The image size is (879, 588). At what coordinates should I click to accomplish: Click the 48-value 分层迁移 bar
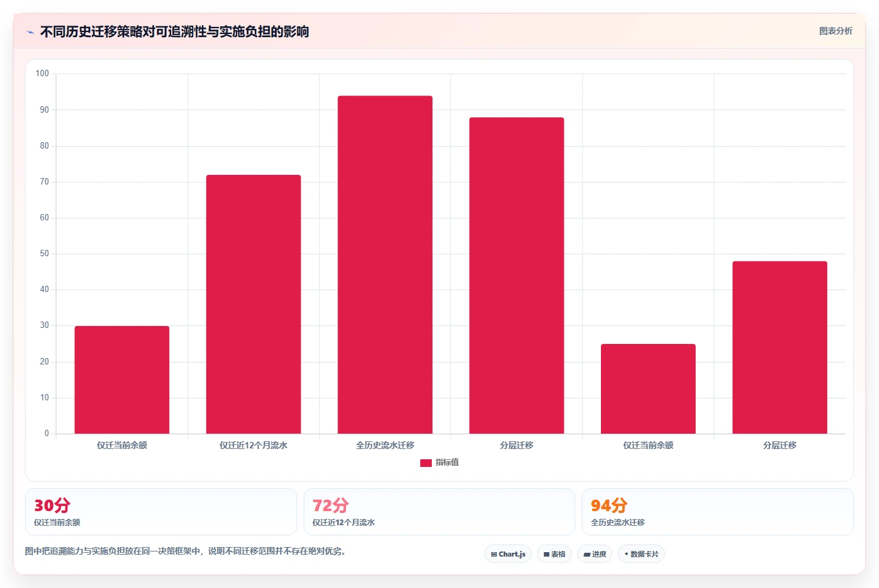tap(780, 347)
